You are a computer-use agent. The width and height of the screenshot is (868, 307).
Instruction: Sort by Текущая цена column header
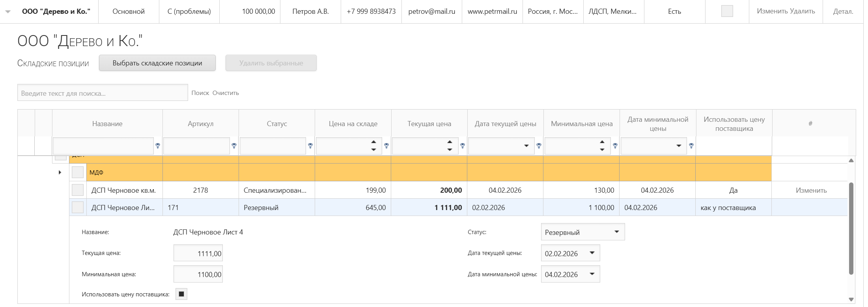[x=429, y=124]
